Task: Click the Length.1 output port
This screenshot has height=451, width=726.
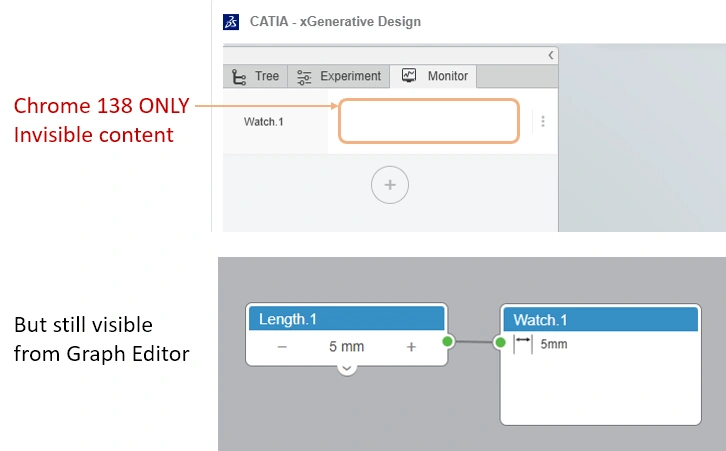Action: pyautogui.click(x=447, y=342)
